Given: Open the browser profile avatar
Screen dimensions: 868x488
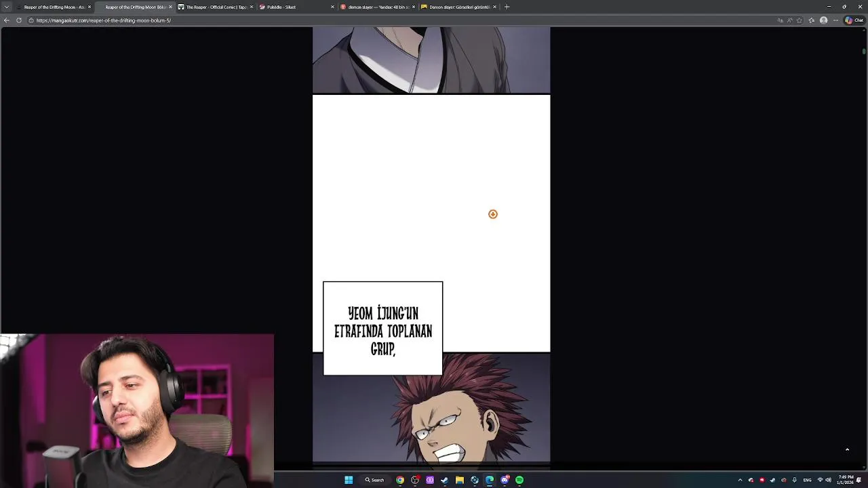Looking at the screenshot, I should (x=823, y=20).
